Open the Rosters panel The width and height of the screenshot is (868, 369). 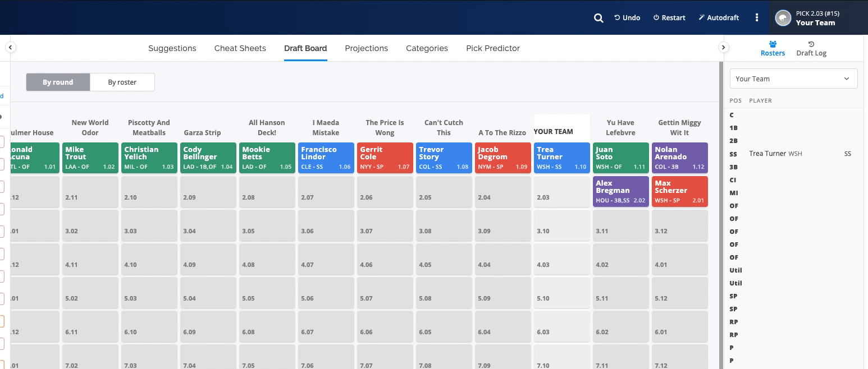773,49
